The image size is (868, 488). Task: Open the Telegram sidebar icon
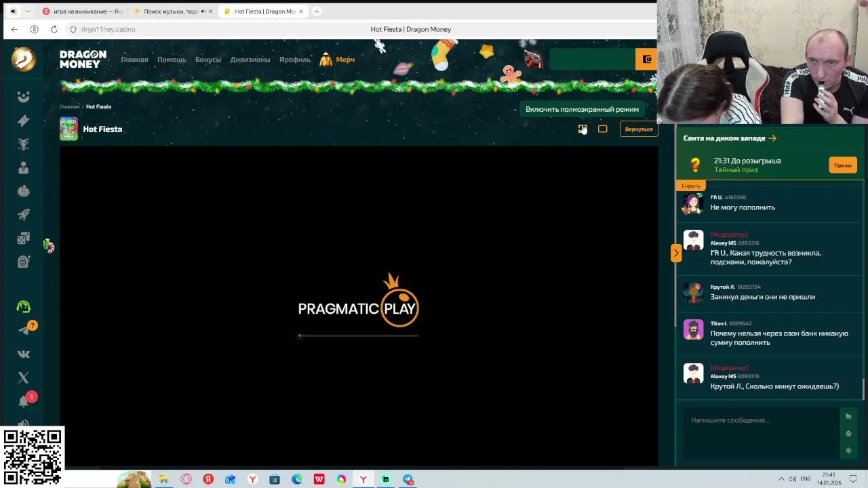tap(24, 330)
